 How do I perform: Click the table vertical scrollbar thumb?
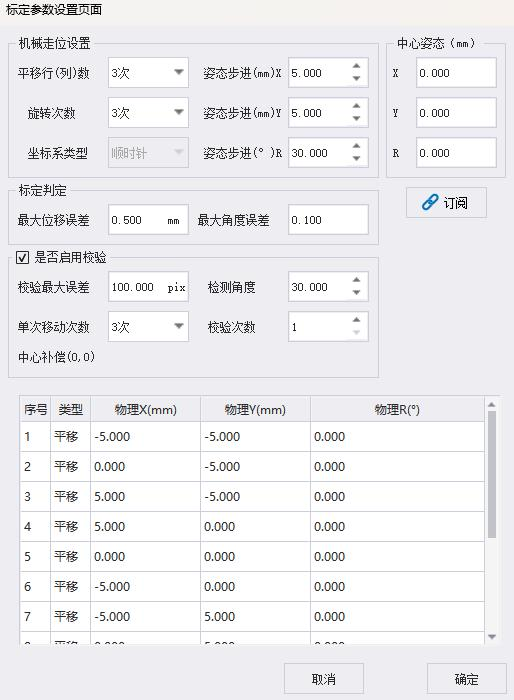click(492, 475)
